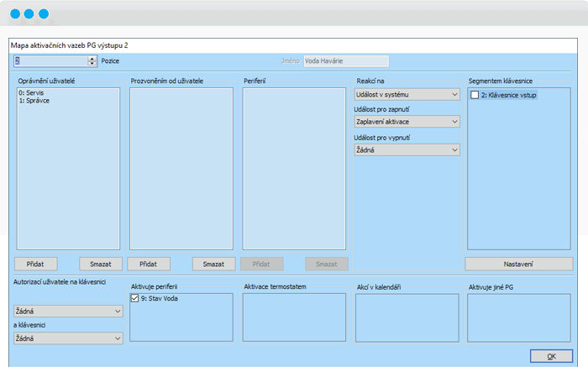Expand the Autorizací uživatele na klávesnici dropdown
The height and width of the screenshot is (377, 588).
coord(68,312)
